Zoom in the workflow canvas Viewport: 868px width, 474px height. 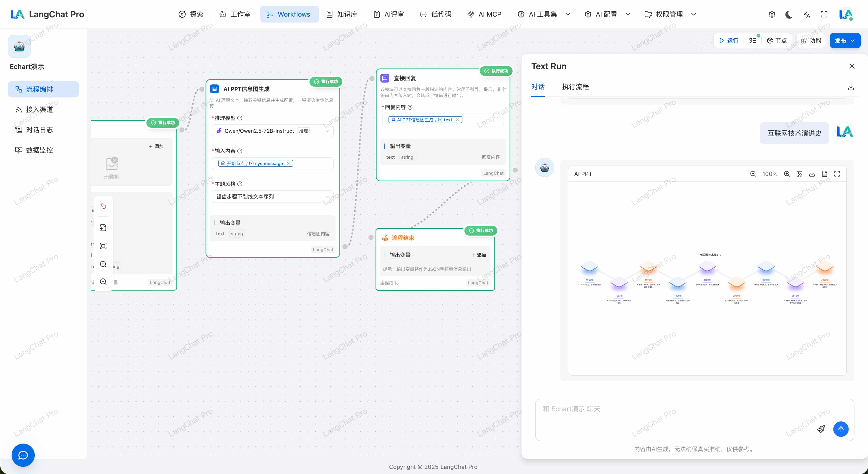click(103, 264)
